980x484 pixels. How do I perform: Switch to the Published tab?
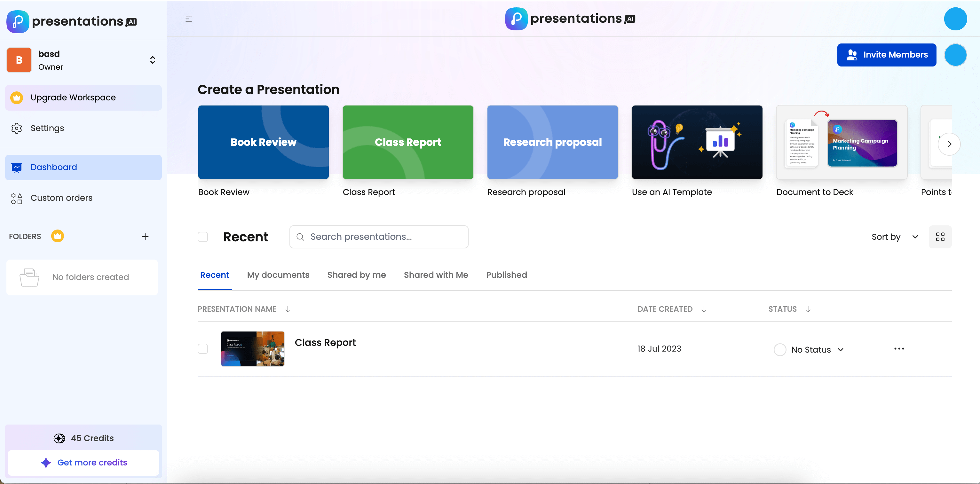point(506,275)
